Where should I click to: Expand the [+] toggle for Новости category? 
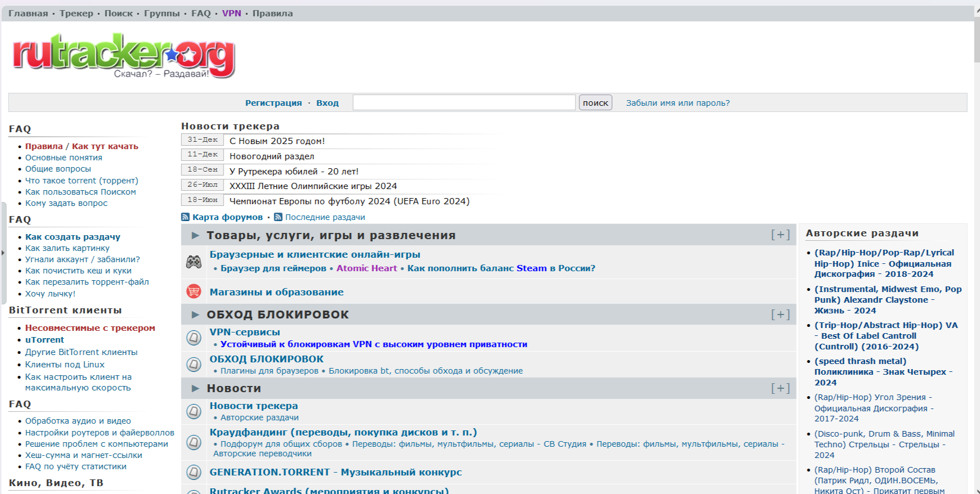coord(780,388)
